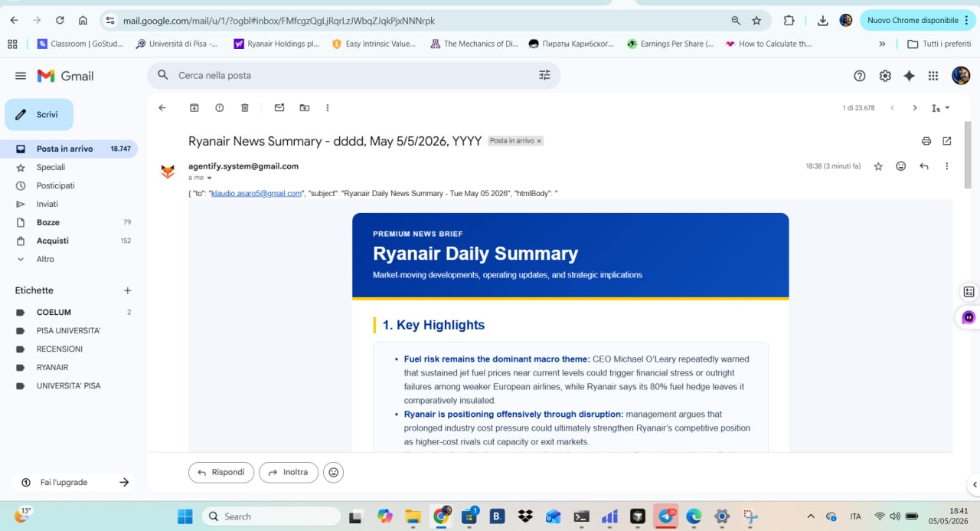Click the klaudio.asaro5@gmail.com link
This screenshot has width=980, height=531.
256,194
